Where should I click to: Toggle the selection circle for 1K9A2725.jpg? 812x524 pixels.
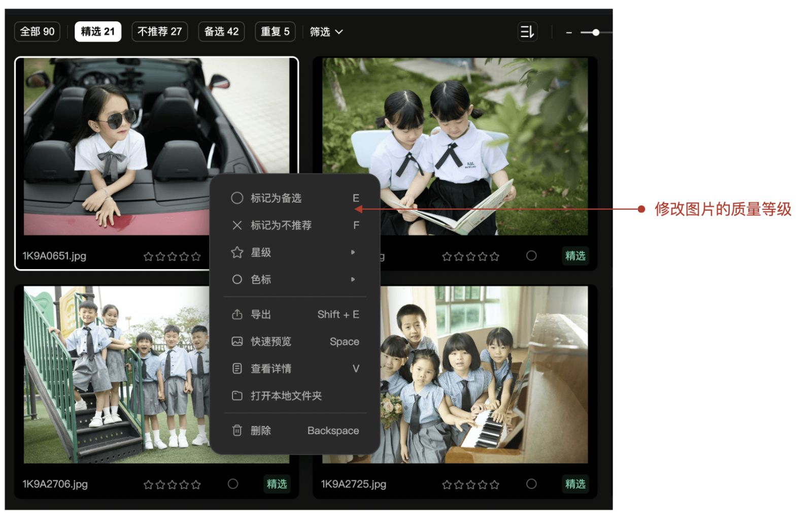pyautogui.click(x=531, y=484)
